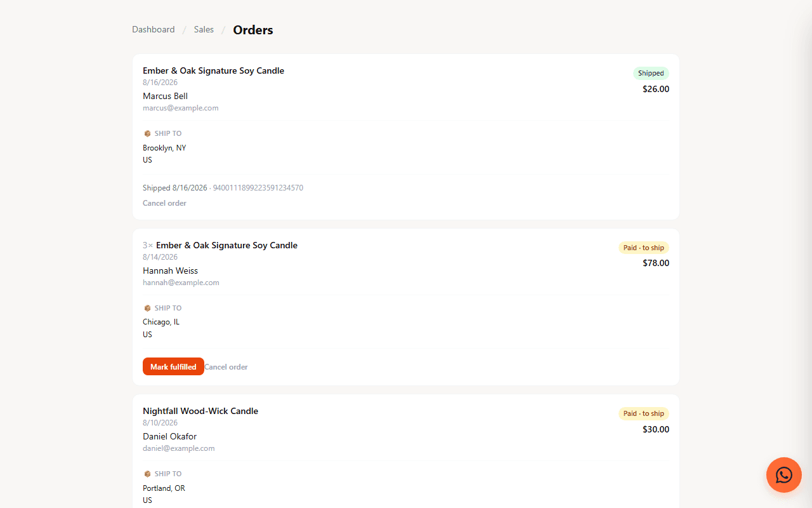Click the package icon in Daniel Okafor's order

pyautogui.click(x=147, y=474)
